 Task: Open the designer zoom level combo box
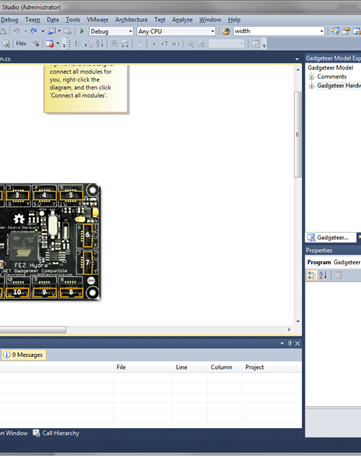tap(227, 44)
